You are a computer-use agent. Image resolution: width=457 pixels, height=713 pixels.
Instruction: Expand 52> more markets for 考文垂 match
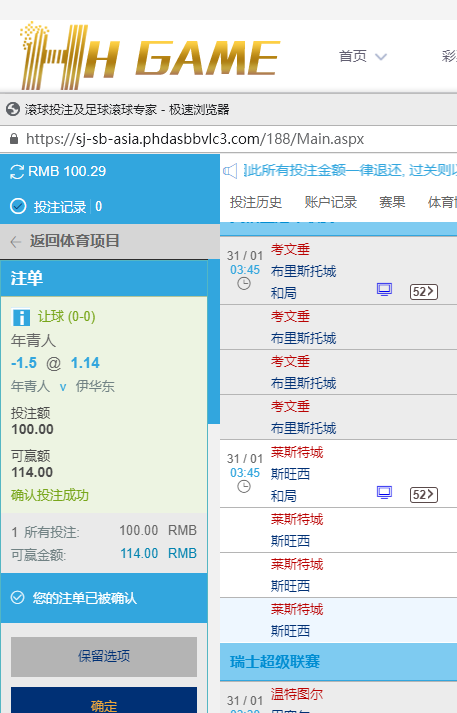tap(424, 291)
